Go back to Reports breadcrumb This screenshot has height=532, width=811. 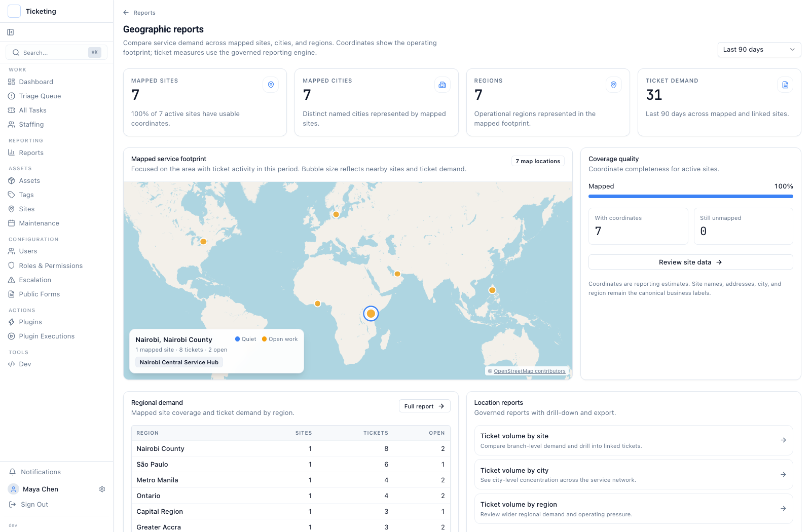click(x=139, y=13)
